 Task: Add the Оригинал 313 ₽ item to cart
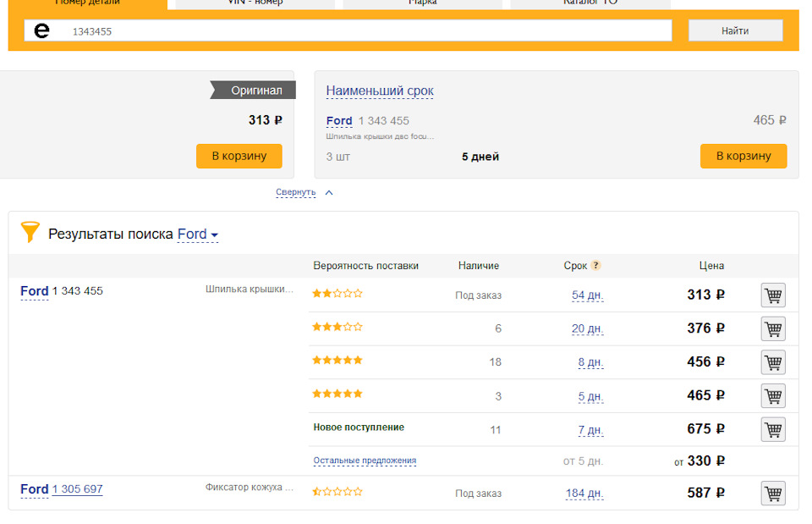click(239, 156)
